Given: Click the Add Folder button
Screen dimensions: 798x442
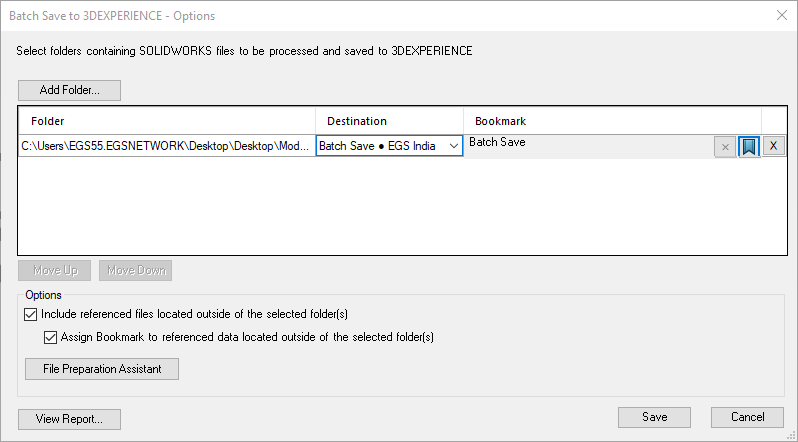Looking at the screenshot, I should tap(69, 90).
